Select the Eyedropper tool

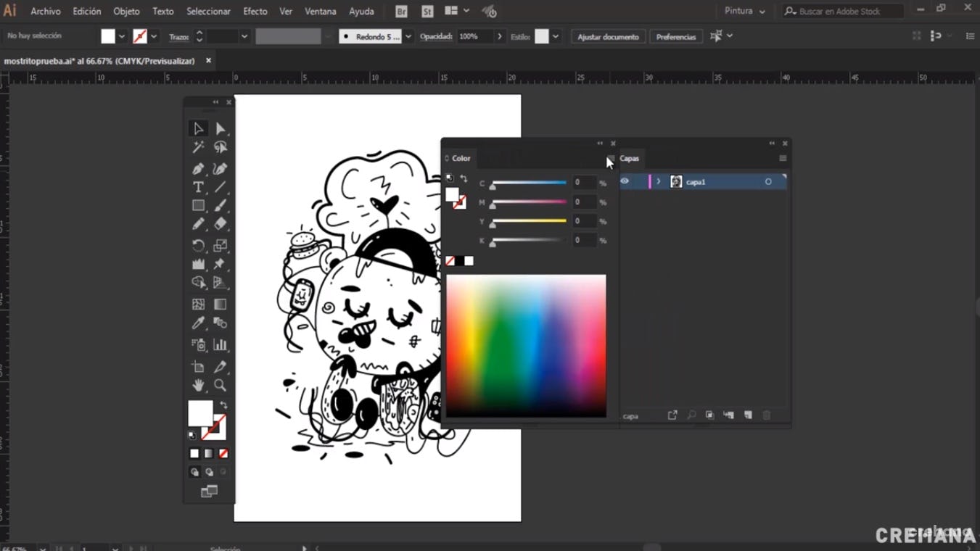click(198, 323)
